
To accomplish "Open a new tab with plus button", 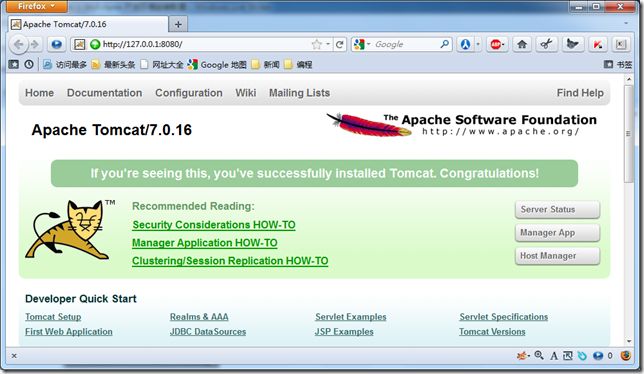I will point(178,25).
